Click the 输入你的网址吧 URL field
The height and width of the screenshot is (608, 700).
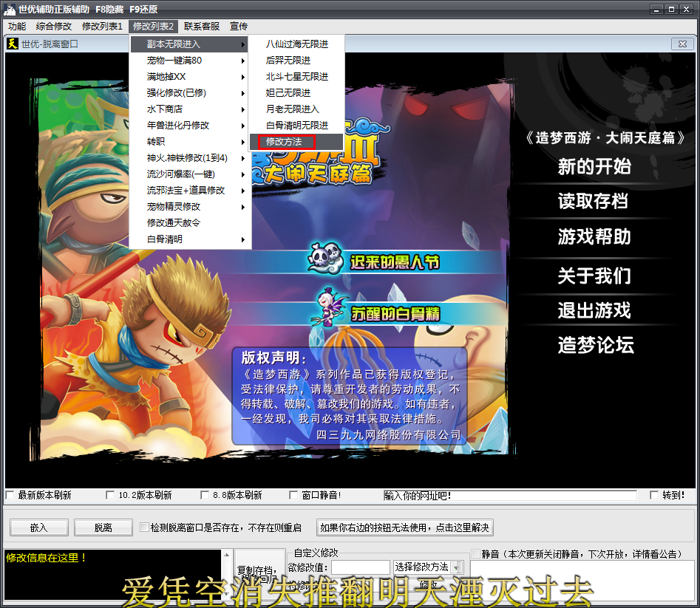(x=510, y=496)
